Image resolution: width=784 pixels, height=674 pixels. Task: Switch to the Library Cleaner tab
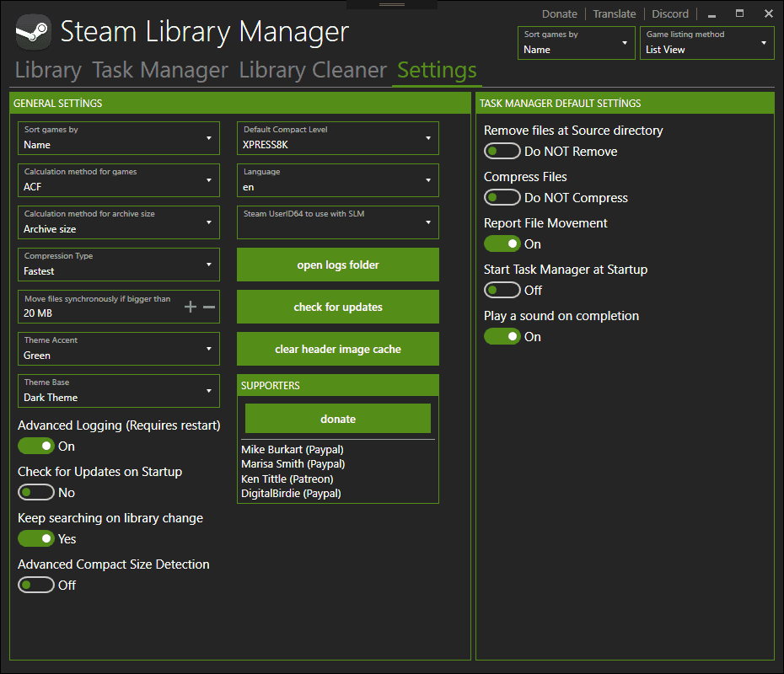point(313,71)
